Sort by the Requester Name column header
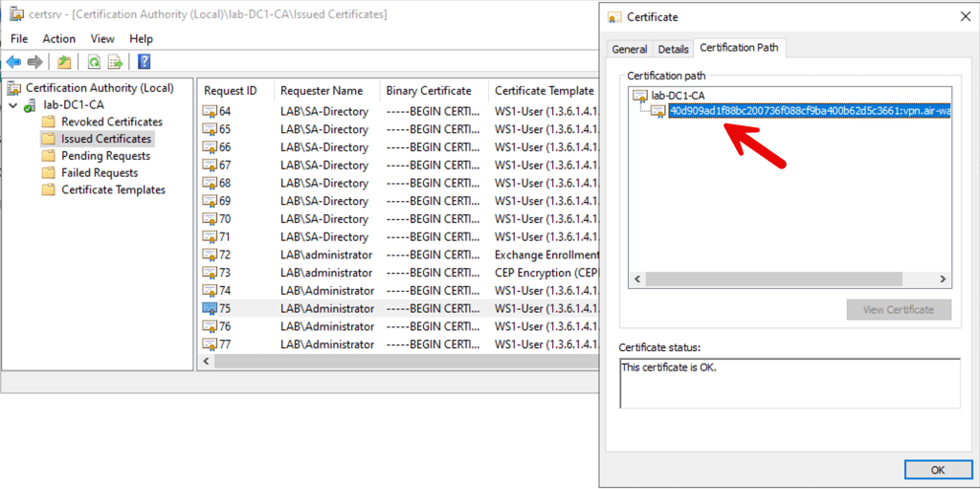980x489 pixels. pos(322,91)
